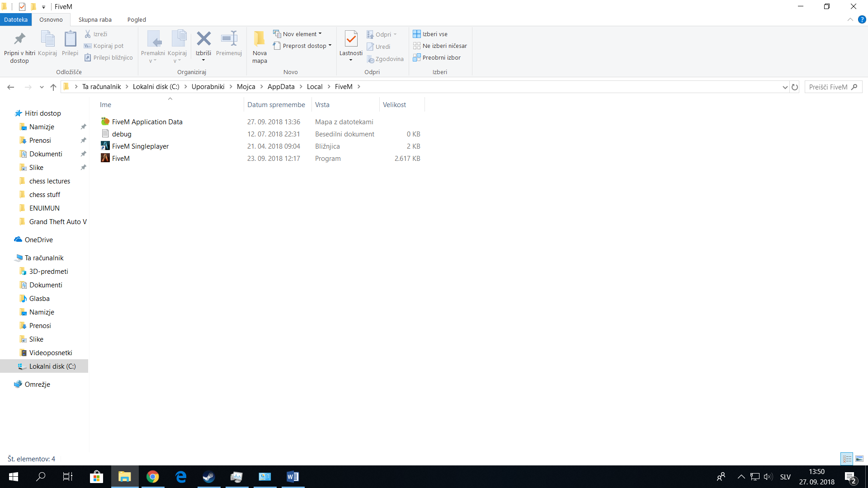Switch to details view icon
Viewport: 868px width, 488px height.
pyautogui.click(x=847, y=459)
